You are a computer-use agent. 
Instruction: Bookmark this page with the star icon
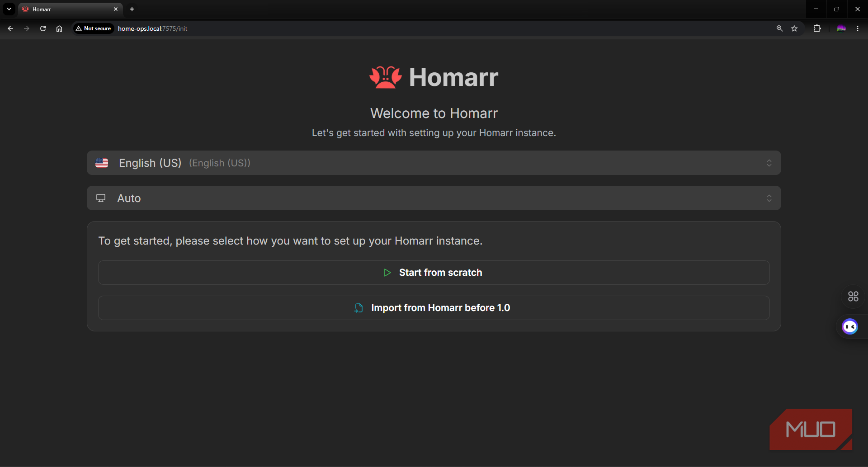point(794,28)
